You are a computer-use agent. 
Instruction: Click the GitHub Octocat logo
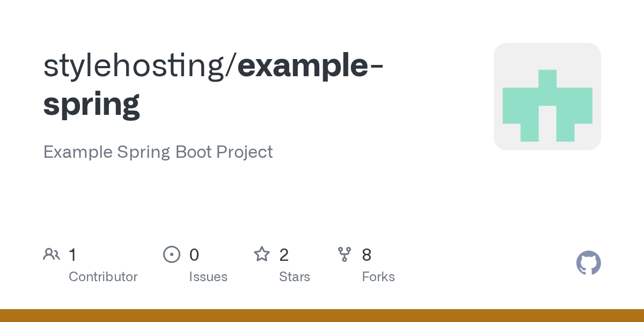(589, 263)
